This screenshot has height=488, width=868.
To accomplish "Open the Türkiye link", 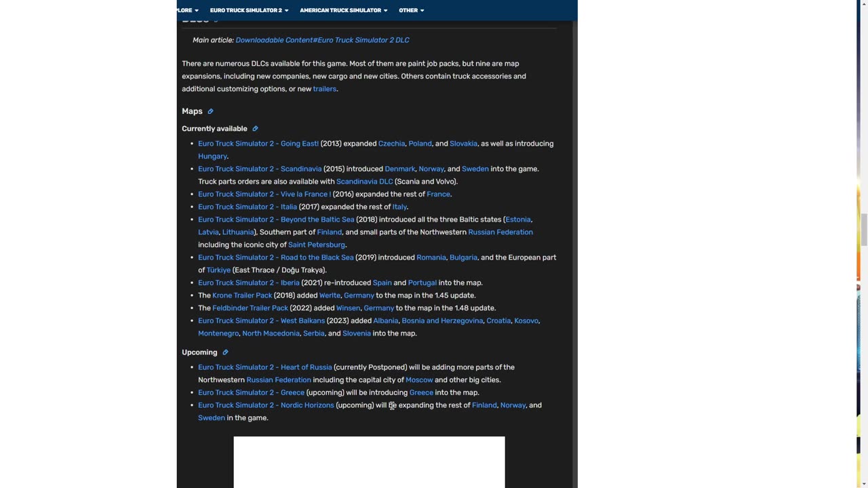I will (x=218, y=270).
